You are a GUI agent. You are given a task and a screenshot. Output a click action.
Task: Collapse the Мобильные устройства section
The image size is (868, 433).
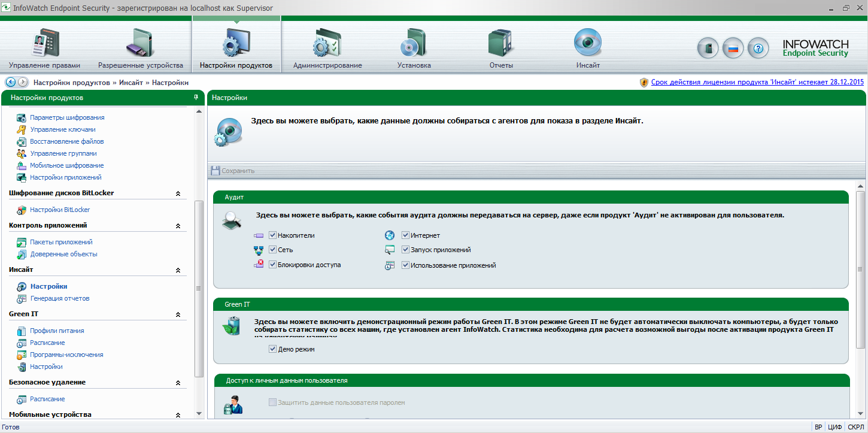178,415
